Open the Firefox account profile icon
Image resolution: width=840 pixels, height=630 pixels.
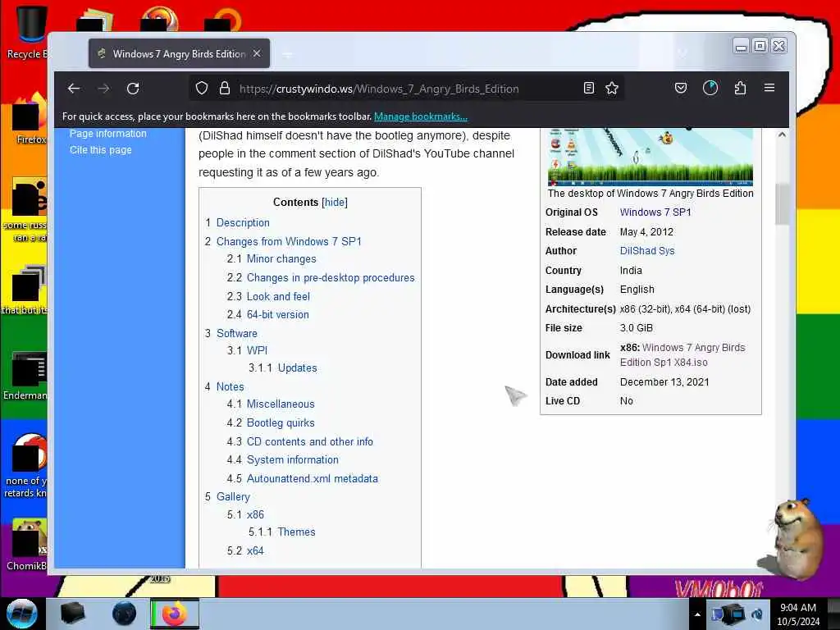tap(710, 88)
